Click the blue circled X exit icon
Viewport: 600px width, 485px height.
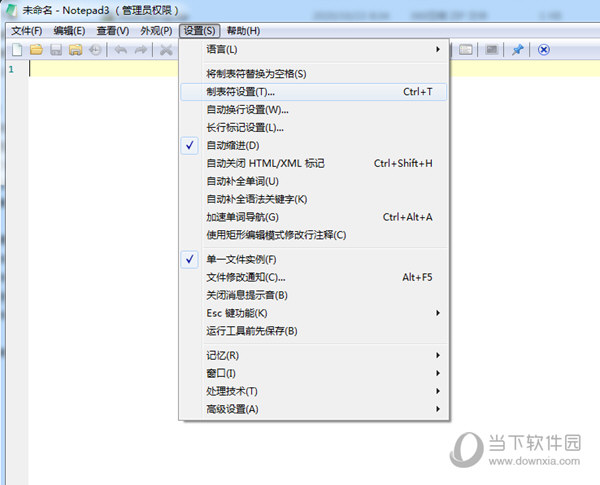[x=543, y=50]
